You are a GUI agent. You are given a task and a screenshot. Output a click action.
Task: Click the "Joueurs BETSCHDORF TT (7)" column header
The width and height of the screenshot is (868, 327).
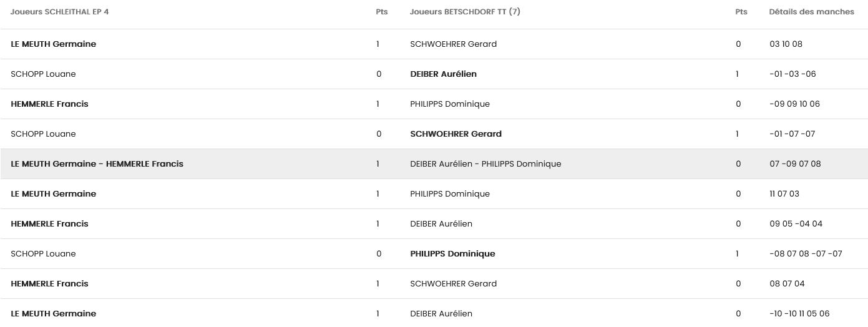[x=465, y=12]
